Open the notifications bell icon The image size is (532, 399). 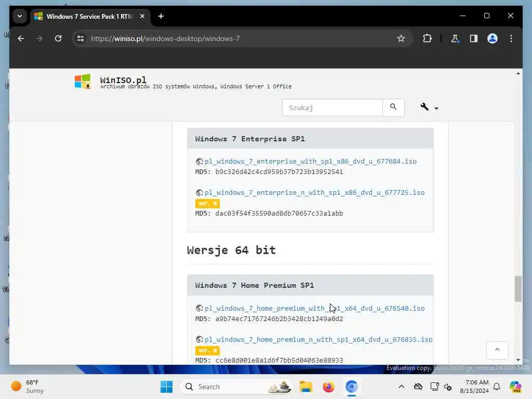pos(497,387)
